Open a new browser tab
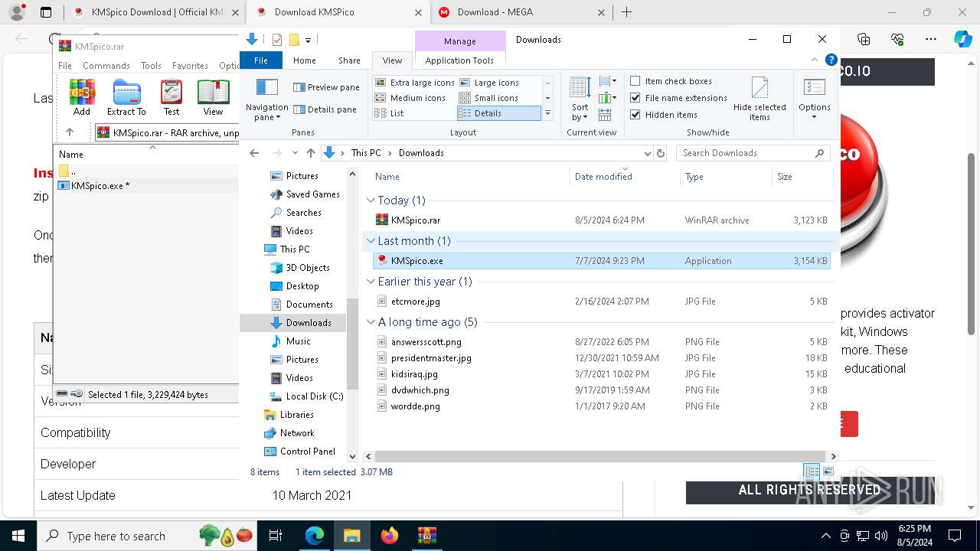Viewport: 980px width, 551px height. point(626,12)
